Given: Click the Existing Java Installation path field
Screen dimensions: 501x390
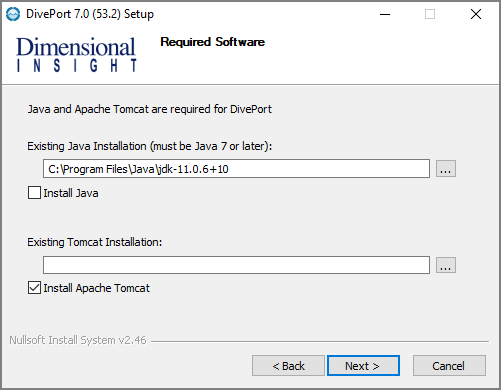Looking at the screenshot, I should click(x=236, y=169).
